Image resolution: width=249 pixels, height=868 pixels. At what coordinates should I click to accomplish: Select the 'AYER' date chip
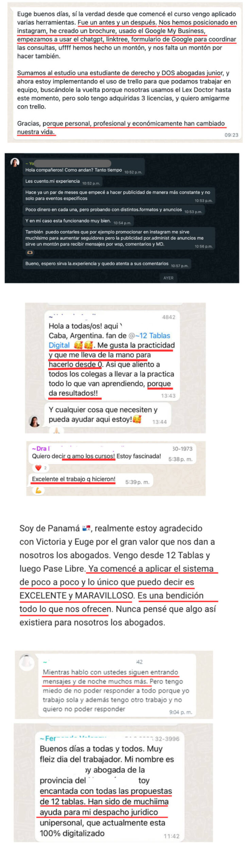pyautogui.click(x=168, y=278)
